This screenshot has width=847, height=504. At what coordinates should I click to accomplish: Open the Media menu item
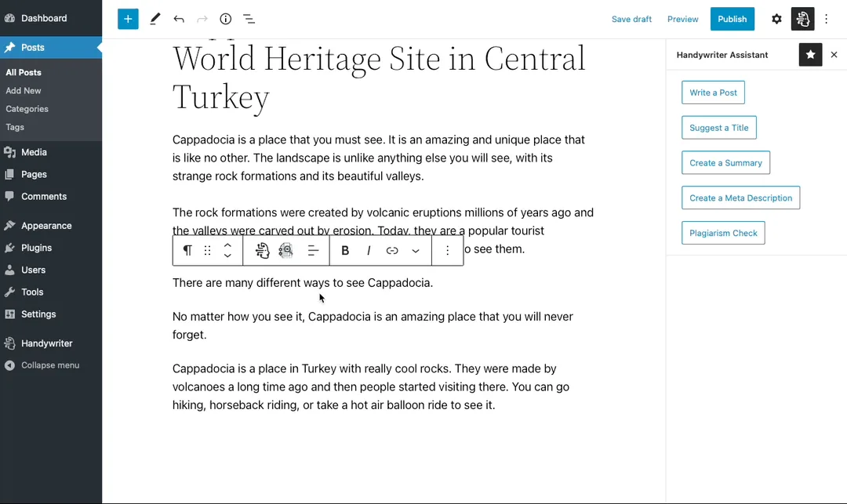click(x=51, y=152)
